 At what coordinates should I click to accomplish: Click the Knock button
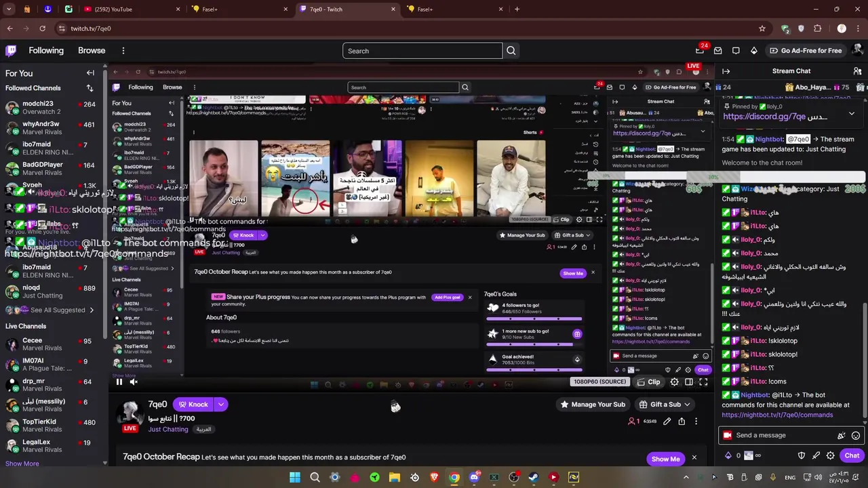pyautogui.click(x=193, y=405)
